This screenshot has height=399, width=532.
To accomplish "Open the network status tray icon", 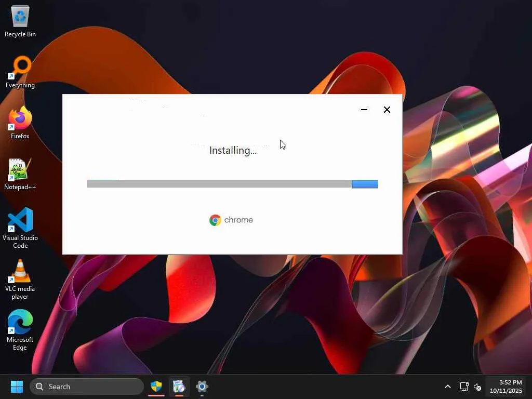I will 464,387.
